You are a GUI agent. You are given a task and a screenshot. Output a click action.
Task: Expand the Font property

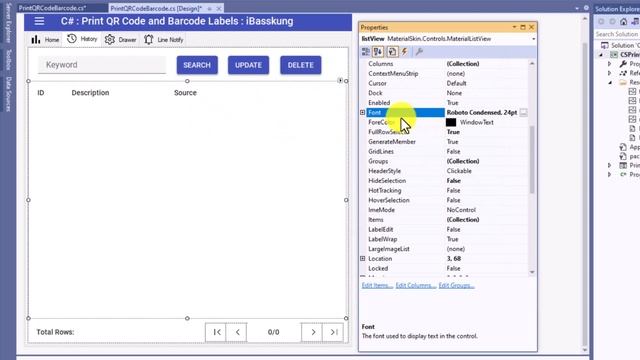click(362, 112)
